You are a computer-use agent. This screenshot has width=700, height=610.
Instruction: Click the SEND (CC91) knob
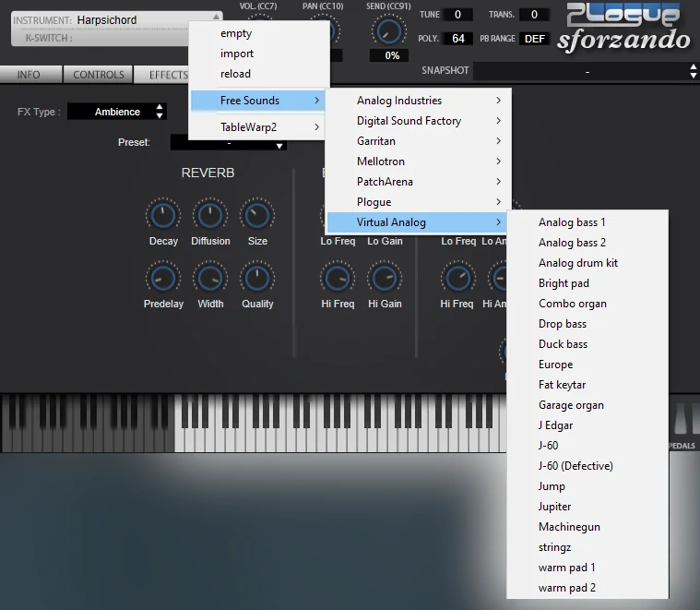(389, 31)
